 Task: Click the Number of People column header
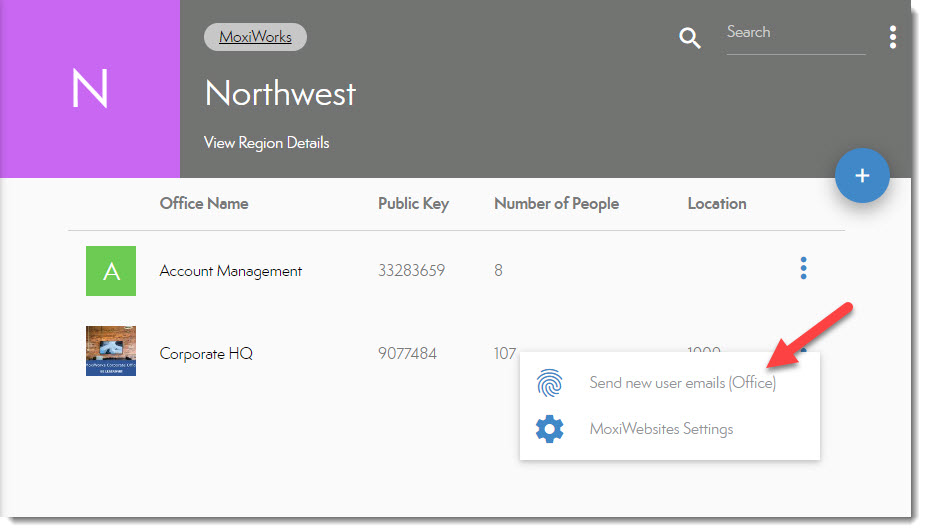556,203
